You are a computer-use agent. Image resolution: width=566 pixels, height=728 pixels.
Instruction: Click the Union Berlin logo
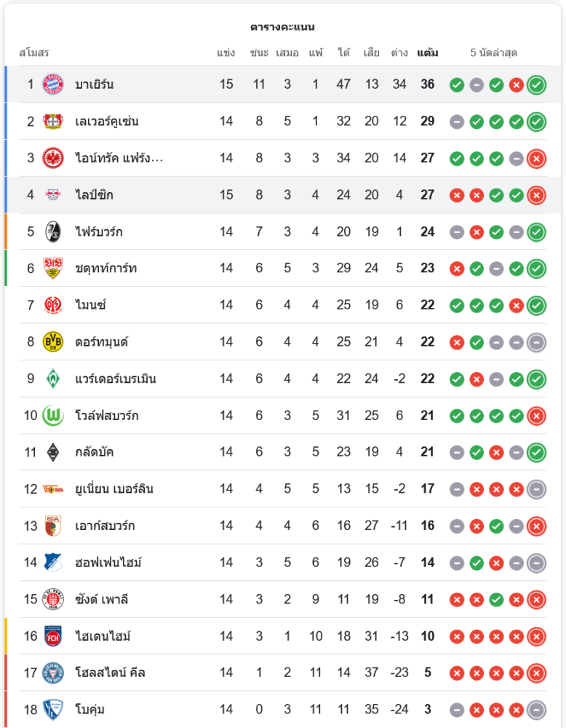point(53,488)
